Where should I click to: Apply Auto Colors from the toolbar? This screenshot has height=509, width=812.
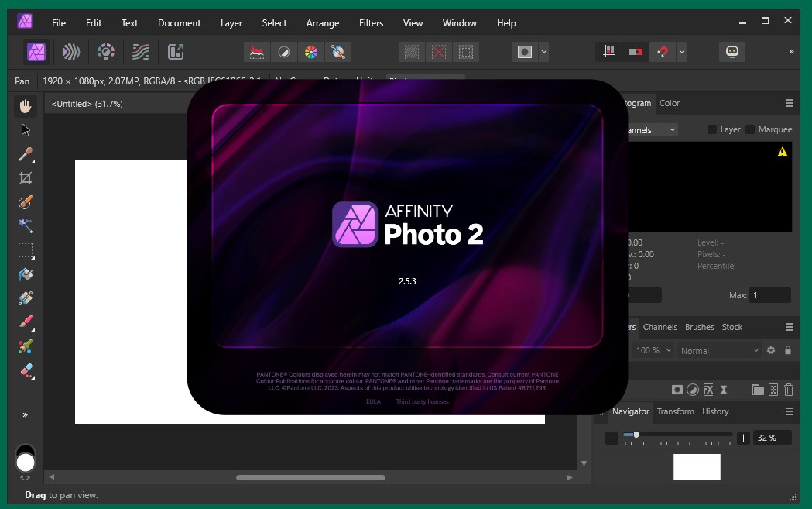point(310,52)
